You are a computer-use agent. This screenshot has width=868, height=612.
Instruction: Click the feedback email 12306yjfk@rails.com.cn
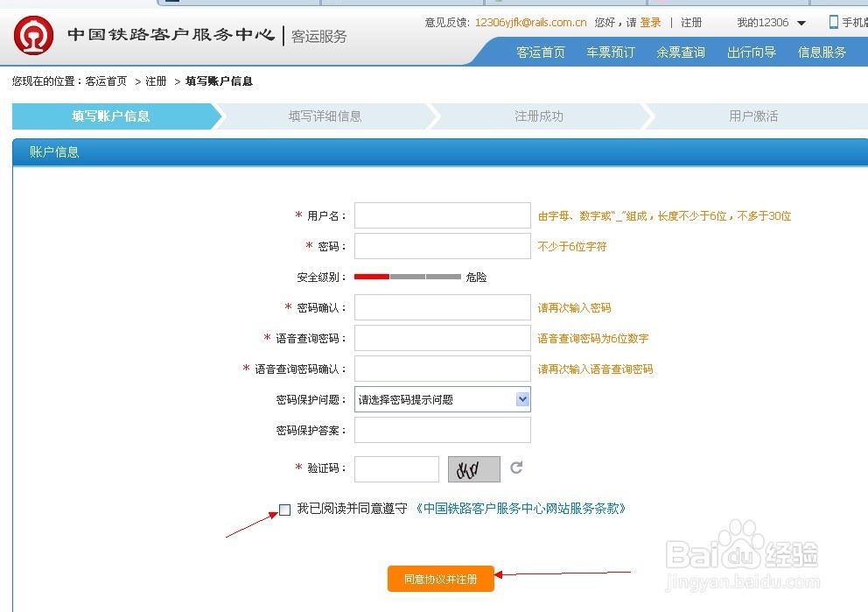[530, 23]
